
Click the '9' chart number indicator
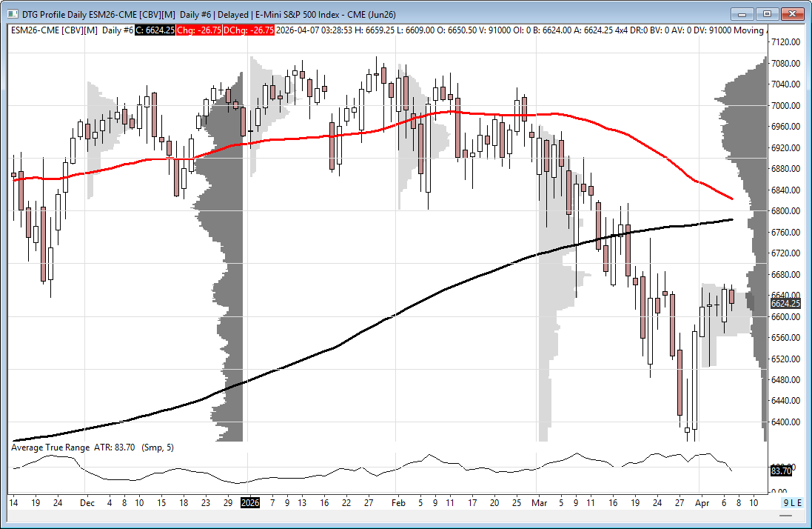786,503
